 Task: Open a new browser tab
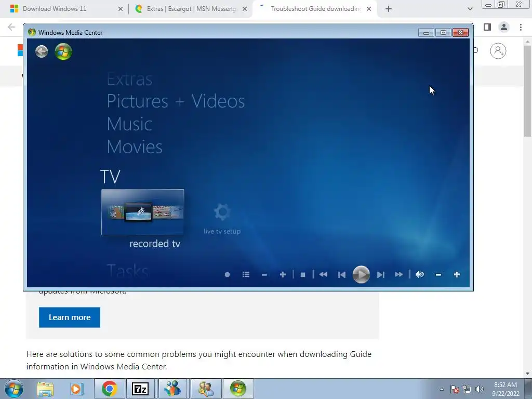point(389,9)
